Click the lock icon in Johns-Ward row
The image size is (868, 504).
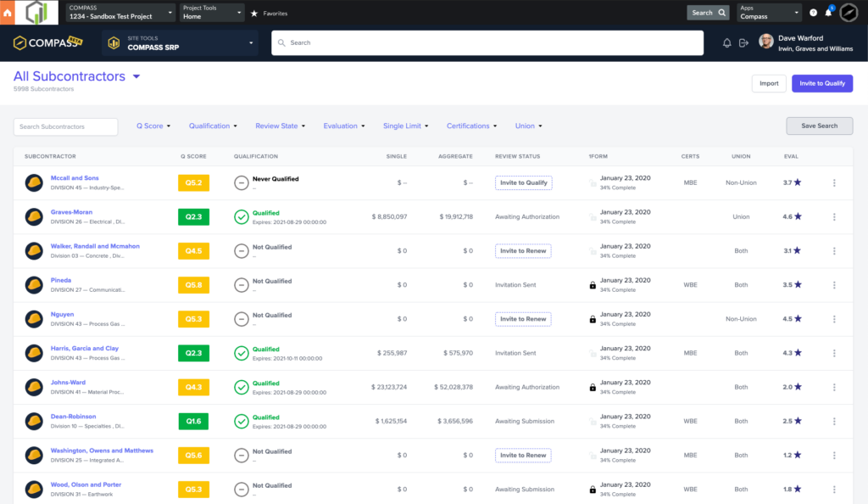tap(593, 387)
